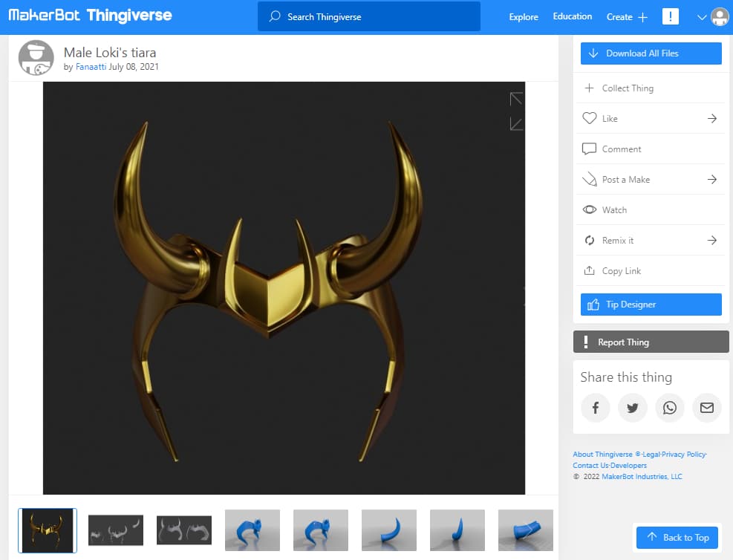Expand the Post a Make arrow

[x=712, y=179]
